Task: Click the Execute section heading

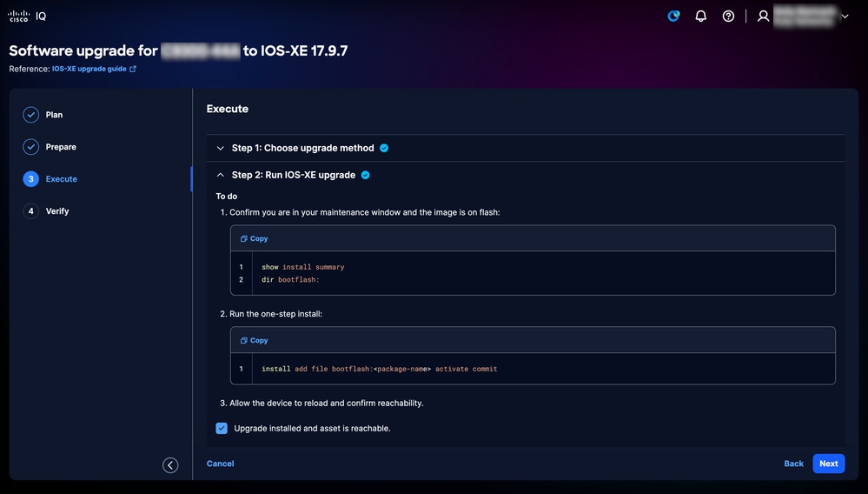Action: click(x=228, y=109)
